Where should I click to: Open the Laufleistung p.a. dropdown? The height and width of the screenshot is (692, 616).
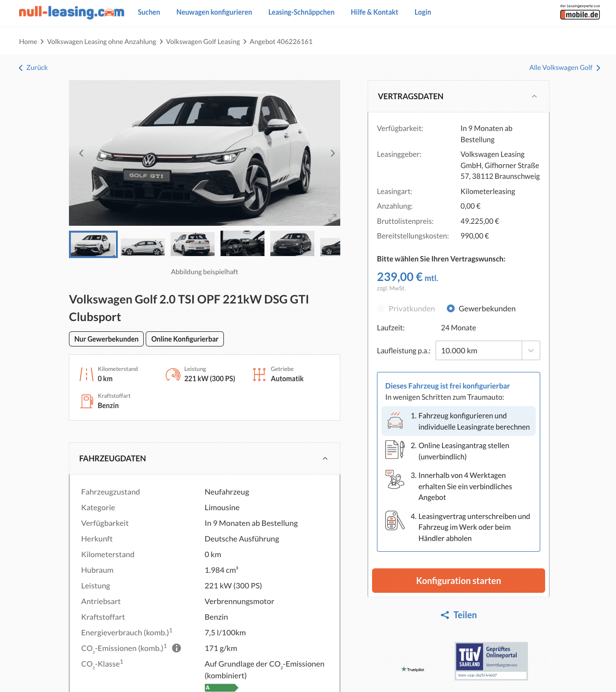488,350
